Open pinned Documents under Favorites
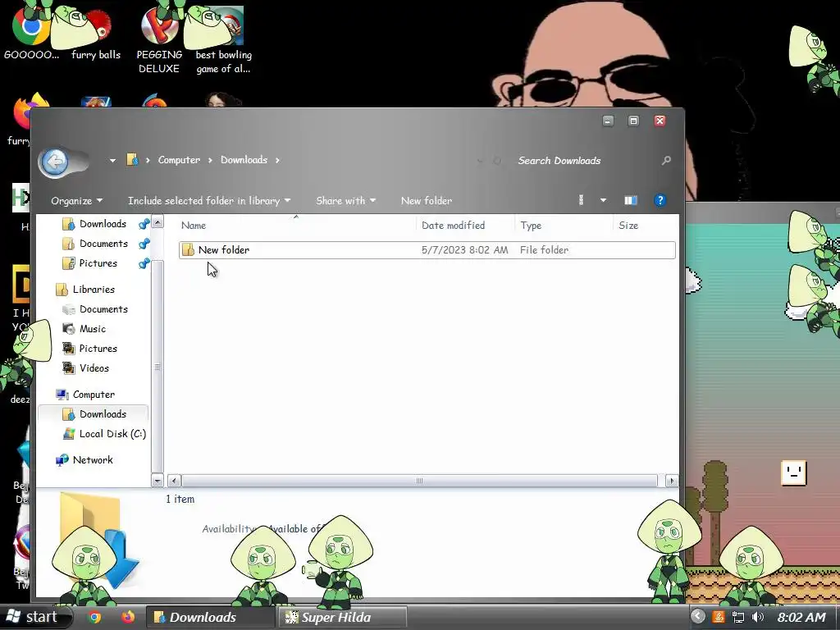Screen dimensions: 840x630 [103, 244]
